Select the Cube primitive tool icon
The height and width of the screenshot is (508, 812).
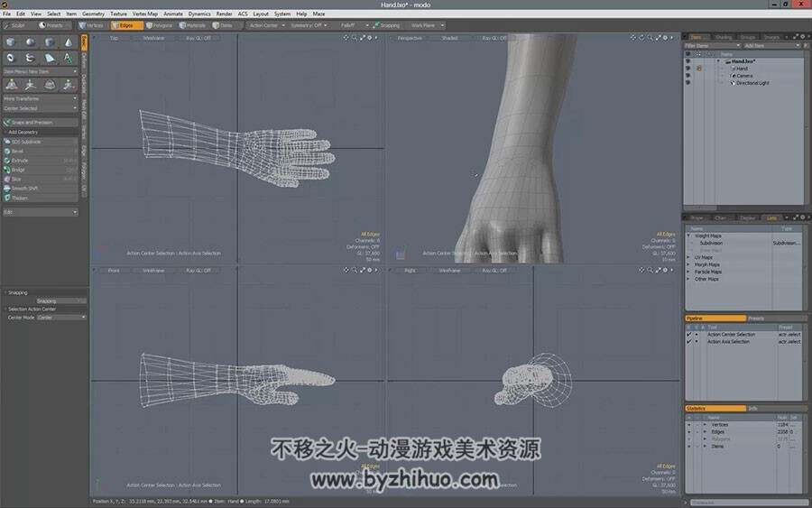point(11,42)
